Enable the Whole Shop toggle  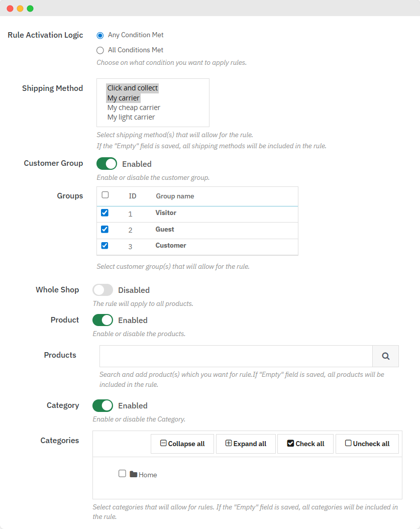102,290
